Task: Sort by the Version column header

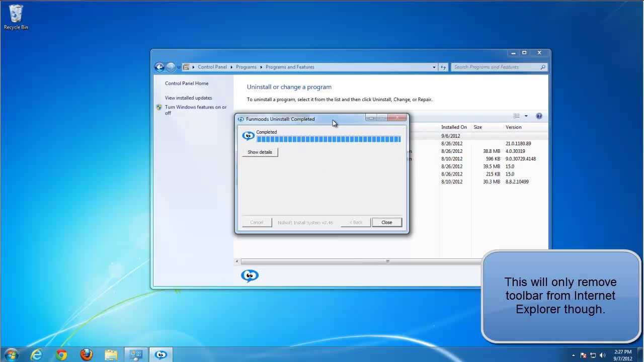Action: pyautogui.click(x=514, y=127)
